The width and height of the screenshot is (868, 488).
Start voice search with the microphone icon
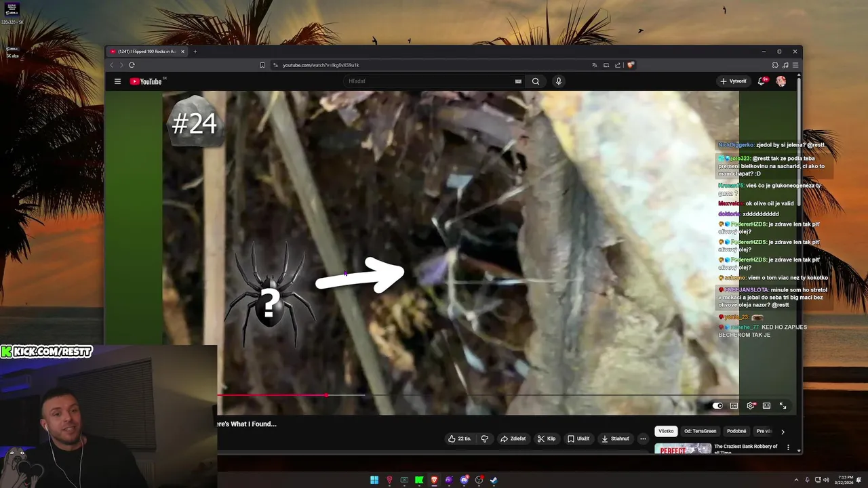(x=559, y=81)
